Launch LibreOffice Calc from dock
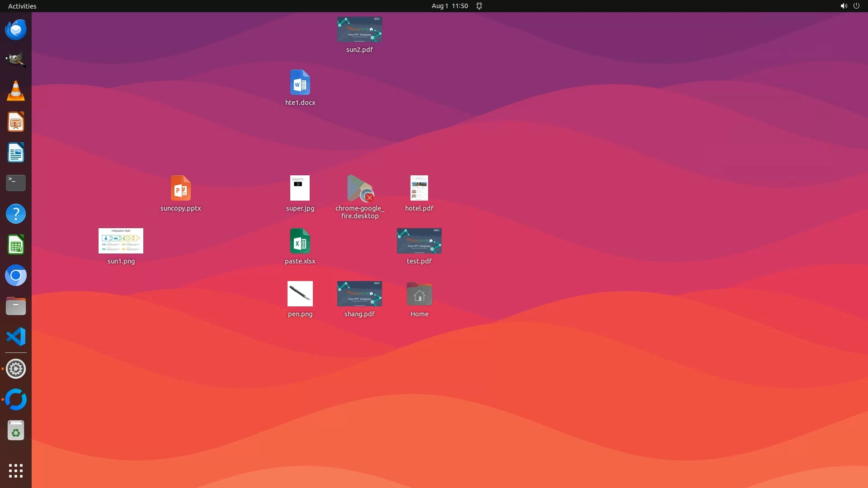Screen dimensions: 868x488 pos(16,245)
